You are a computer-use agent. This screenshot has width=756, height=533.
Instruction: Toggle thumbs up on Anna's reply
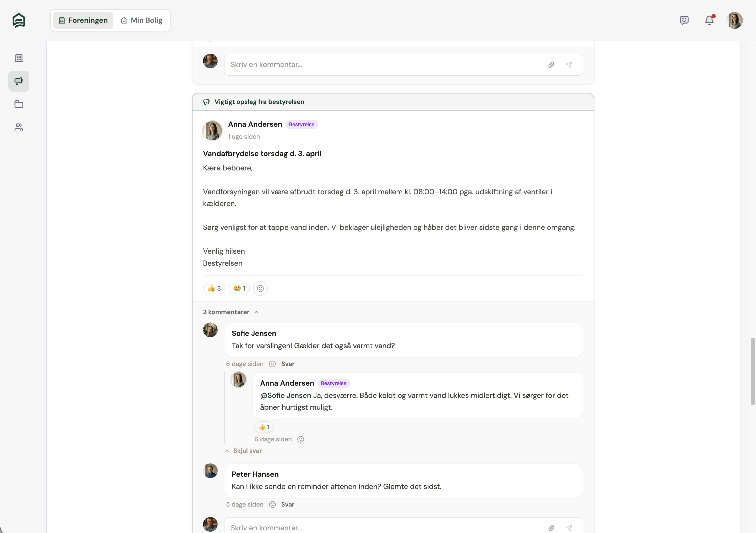(x=264, y=427)
